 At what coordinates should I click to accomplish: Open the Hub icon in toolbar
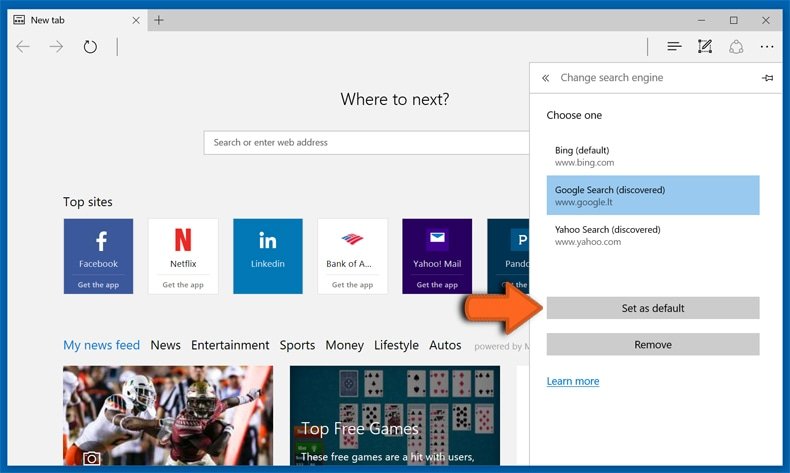[x=674, y=47]
